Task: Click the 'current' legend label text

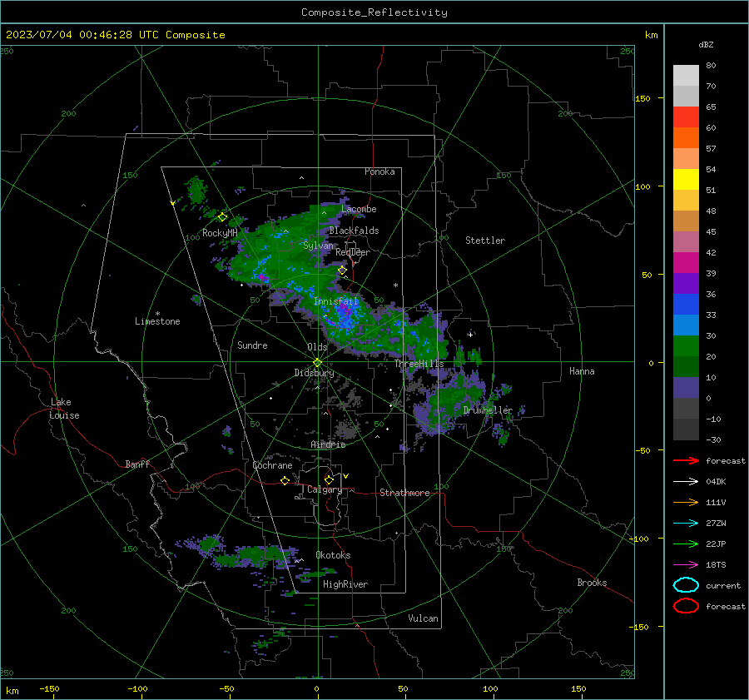Action: pos(722,586)
